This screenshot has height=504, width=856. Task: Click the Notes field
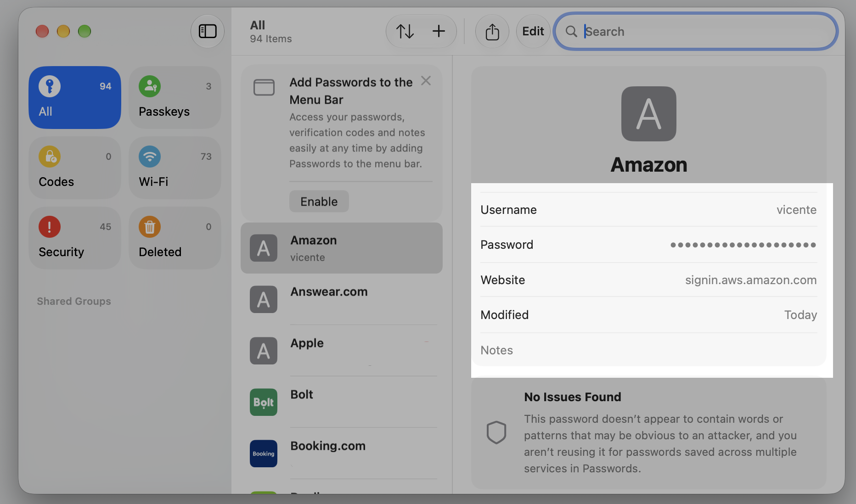click(648, 350)
